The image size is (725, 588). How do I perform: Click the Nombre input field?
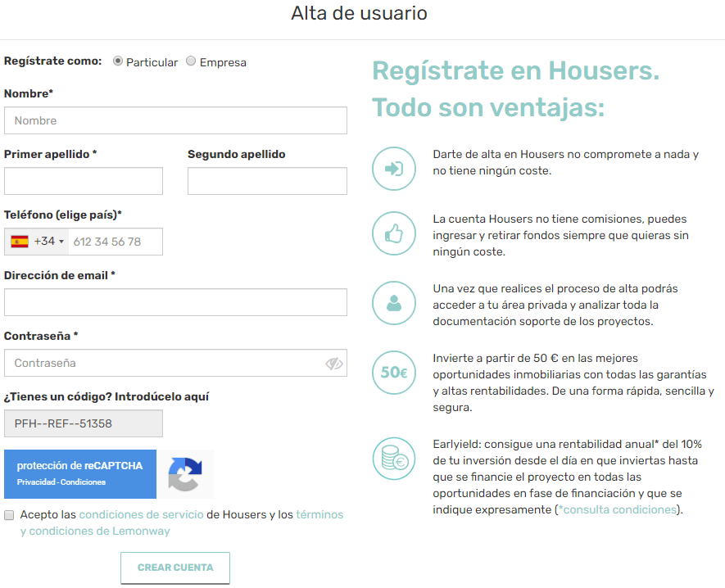175,120
